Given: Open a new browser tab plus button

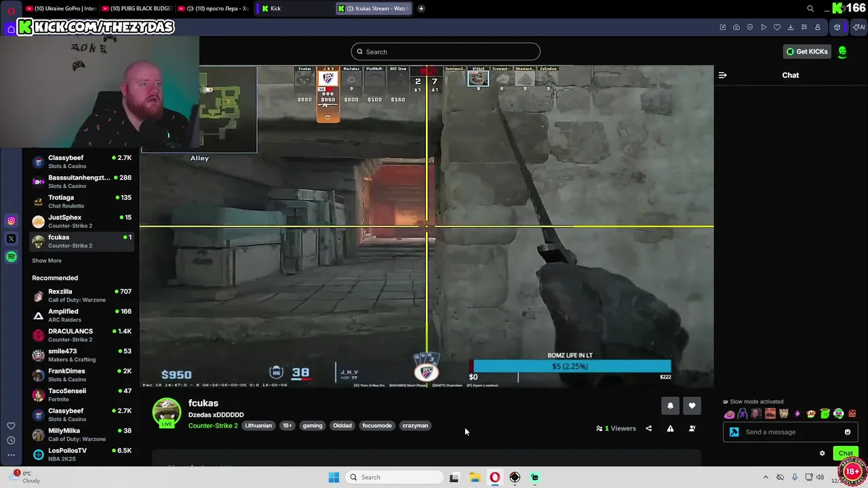Looking at the screenshot, I should (x=421, y=9).
